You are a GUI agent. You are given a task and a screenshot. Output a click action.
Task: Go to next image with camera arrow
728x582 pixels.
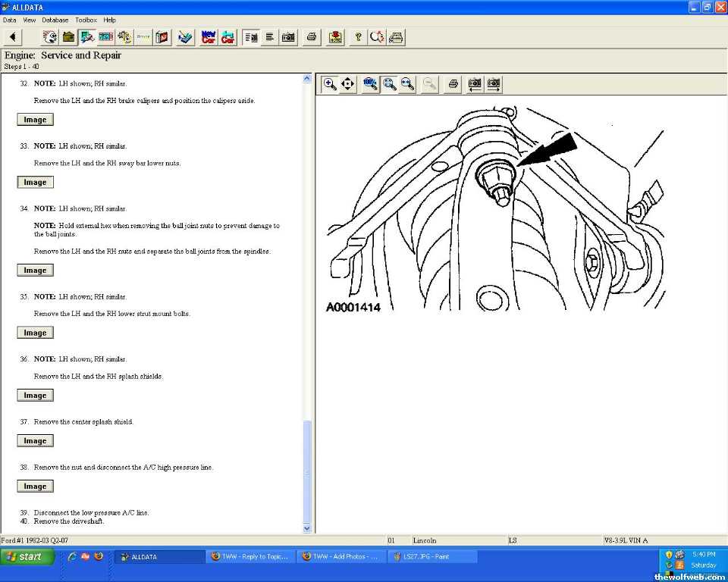pyautogui.click(x=494, y=84)
